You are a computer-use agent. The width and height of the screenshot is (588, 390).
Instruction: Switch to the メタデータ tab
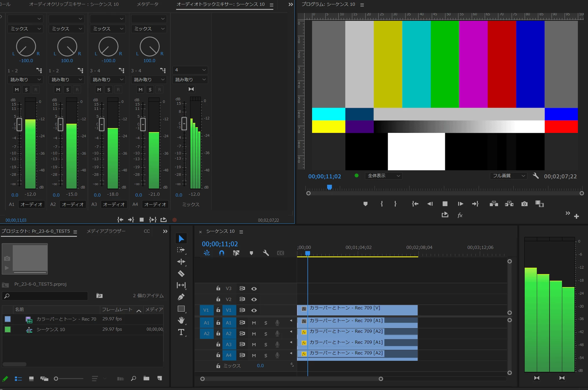148,4
